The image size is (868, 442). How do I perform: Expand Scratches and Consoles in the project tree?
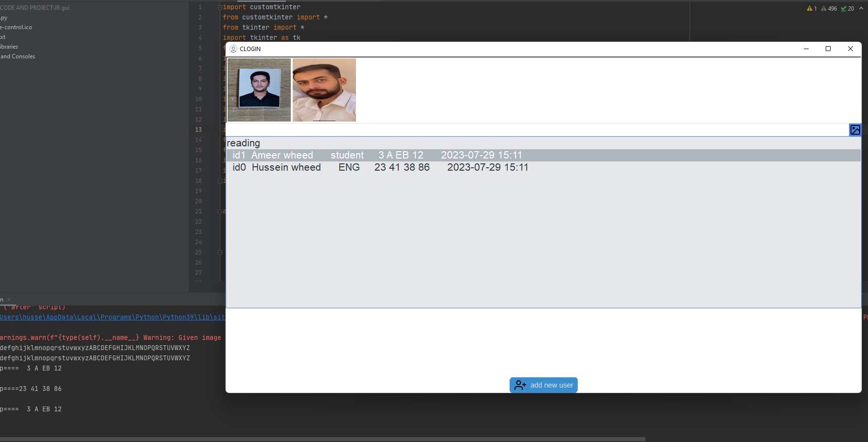pyautogui.click(x=18, y=56)
